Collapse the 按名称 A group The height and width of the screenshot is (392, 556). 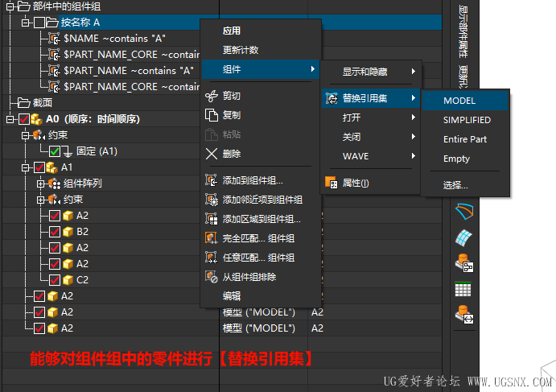pyautogui.click(x=25, y=23)
